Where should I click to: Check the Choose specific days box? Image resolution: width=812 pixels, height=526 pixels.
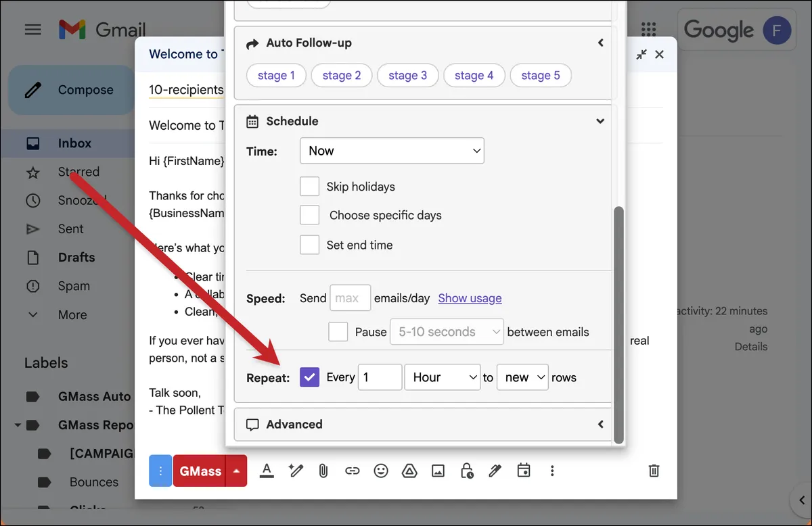point(309,215)
